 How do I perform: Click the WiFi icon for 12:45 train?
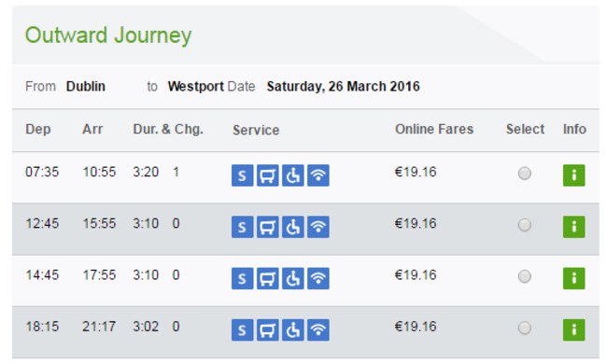[x=318, y=227]
